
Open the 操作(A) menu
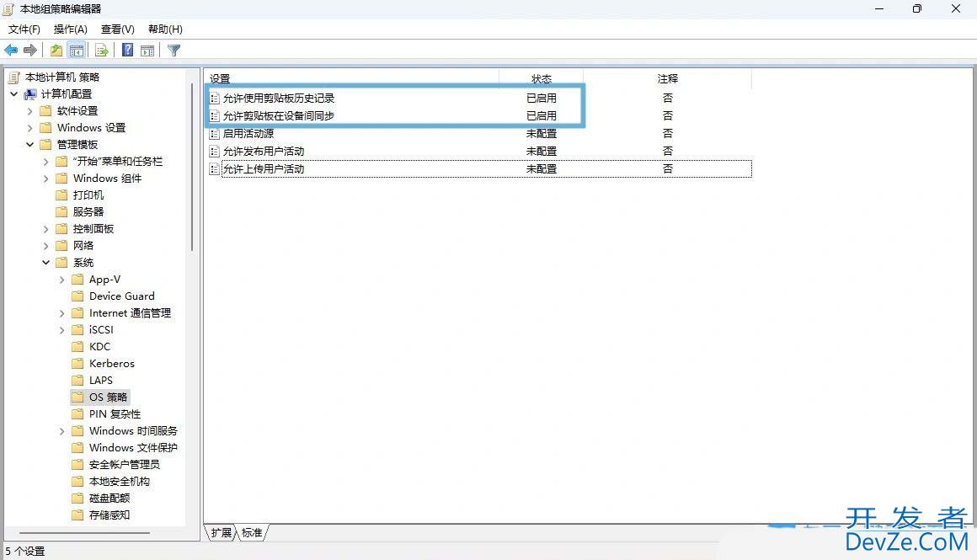[71, 29]
